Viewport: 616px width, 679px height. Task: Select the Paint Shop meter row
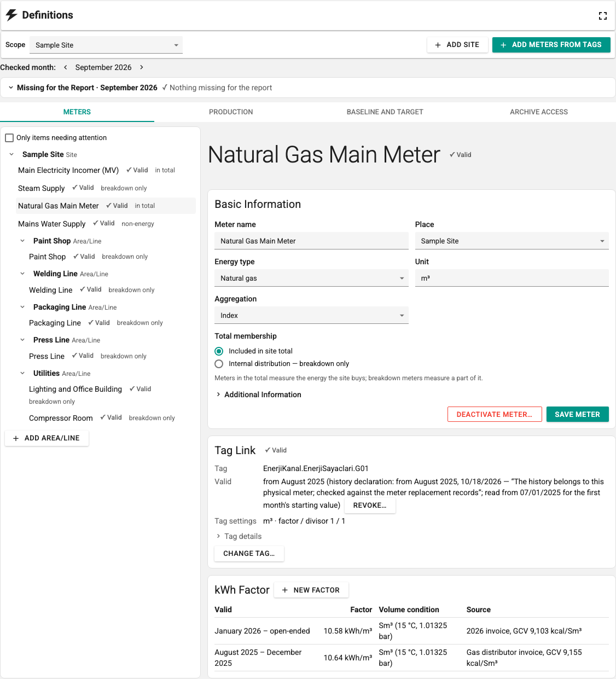111,257
